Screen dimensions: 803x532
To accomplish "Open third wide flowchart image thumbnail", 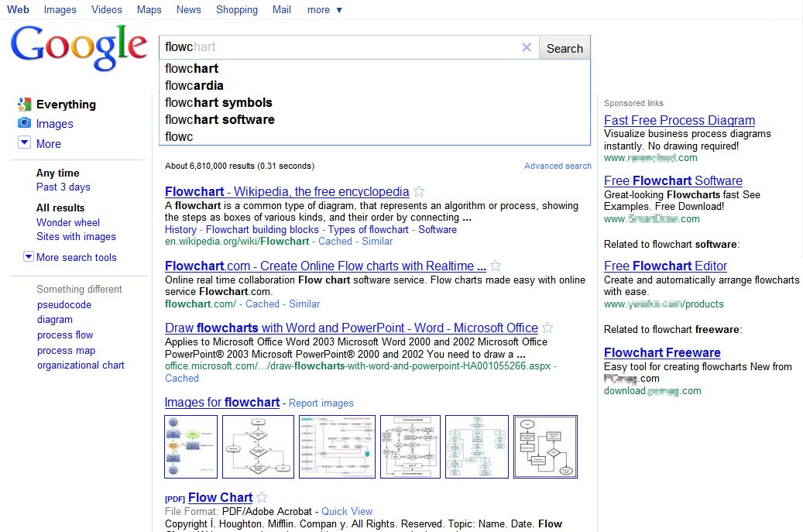I will coord(337,447).
